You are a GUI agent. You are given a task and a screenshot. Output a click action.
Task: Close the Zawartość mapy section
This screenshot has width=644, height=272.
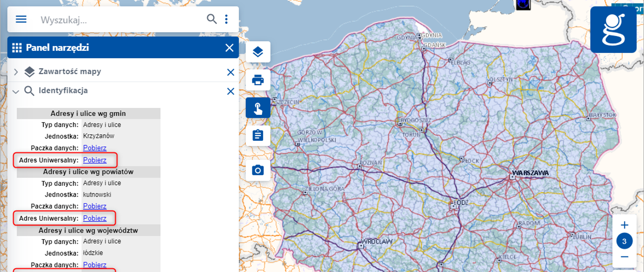tap(230, 72)
